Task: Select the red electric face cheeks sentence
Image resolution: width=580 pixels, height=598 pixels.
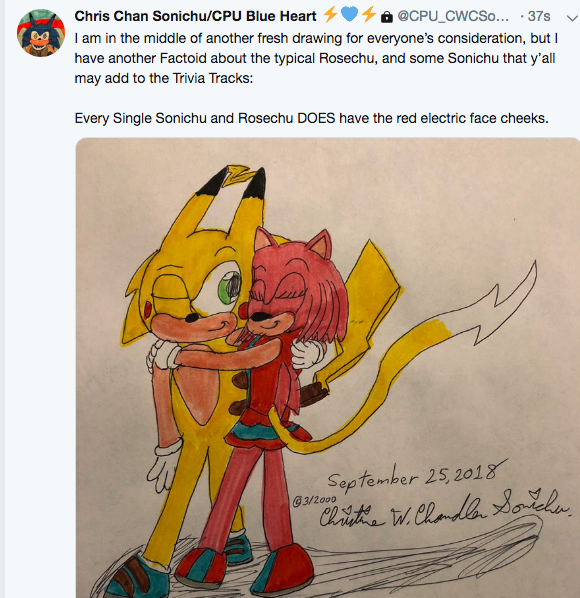Action: click(311, 118)
